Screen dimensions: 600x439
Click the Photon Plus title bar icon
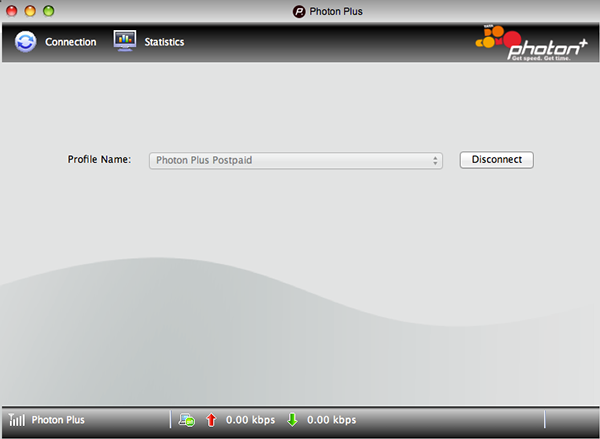pyautogui.click(x=299, y=11)
